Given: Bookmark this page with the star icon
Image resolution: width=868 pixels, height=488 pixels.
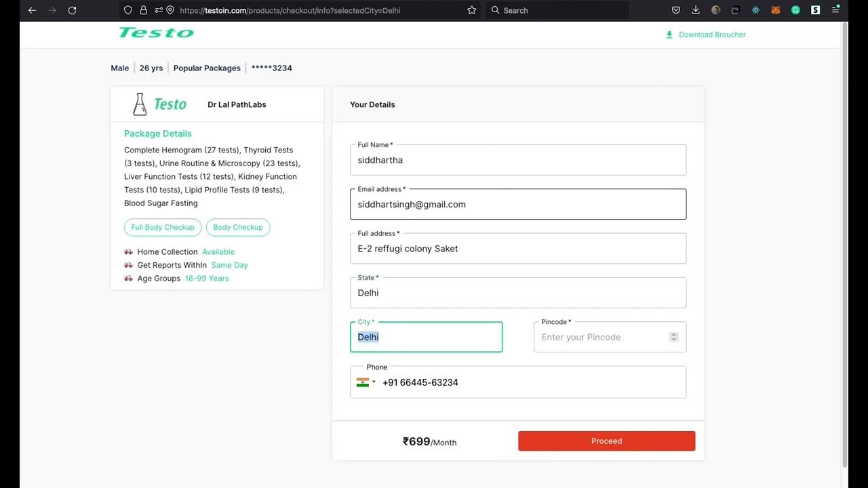Looking at the screenshot, I should coord(471,10).
